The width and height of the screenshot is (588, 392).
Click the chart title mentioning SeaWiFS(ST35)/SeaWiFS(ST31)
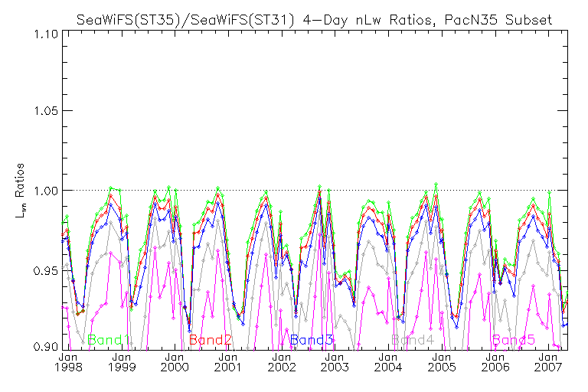click(314, 19)
